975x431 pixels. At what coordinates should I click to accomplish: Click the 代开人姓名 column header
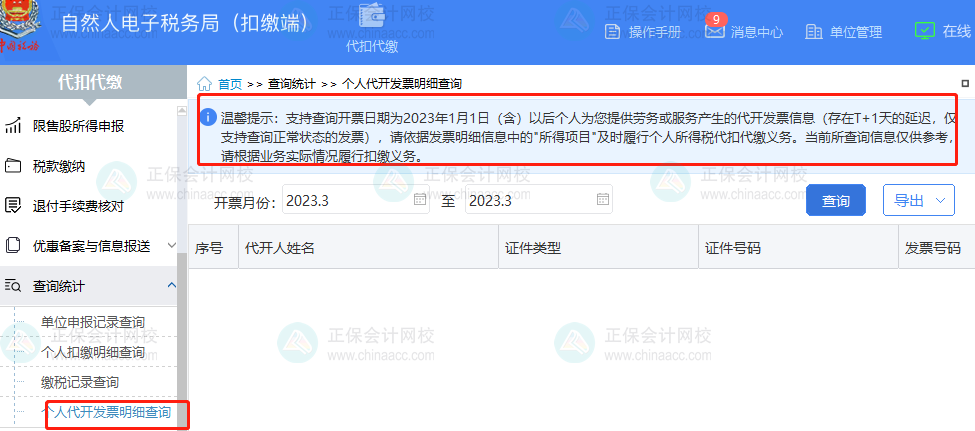(369, 248)
